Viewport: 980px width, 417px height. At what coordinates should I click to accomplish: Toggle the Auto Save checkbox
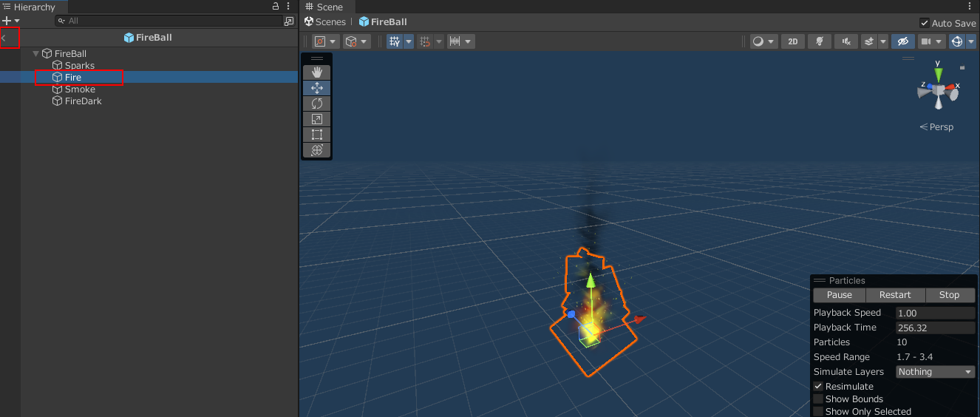click(925, 23)
